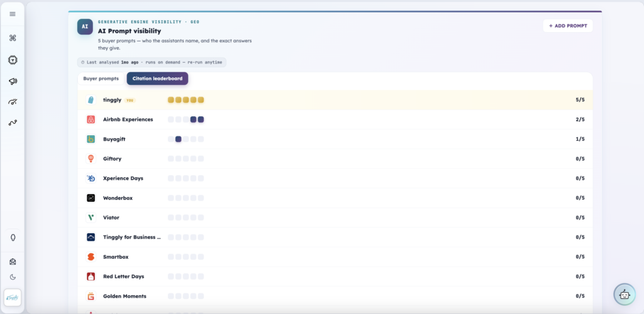Click the 0/5 score for Wonderbox
Image resolution: width=644 pixels, height=314 pixels.
click(x=580, y=198)
